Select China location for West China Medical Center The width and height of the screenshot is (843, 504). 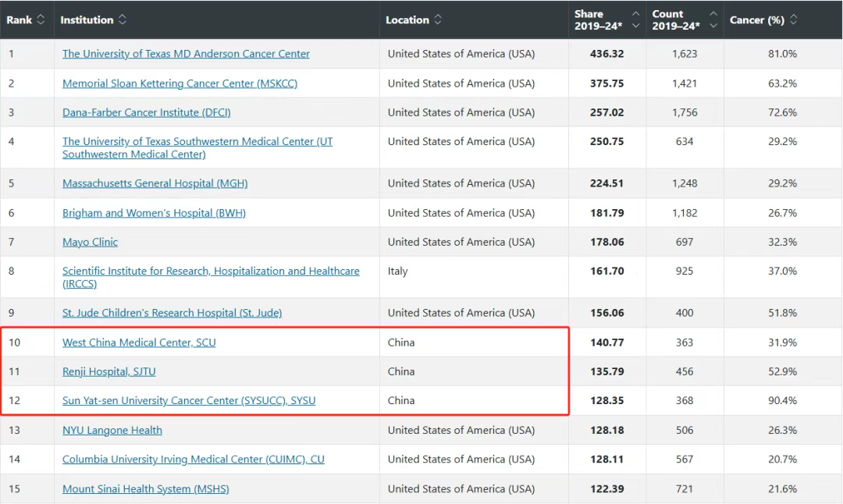(x=401, y=343)
